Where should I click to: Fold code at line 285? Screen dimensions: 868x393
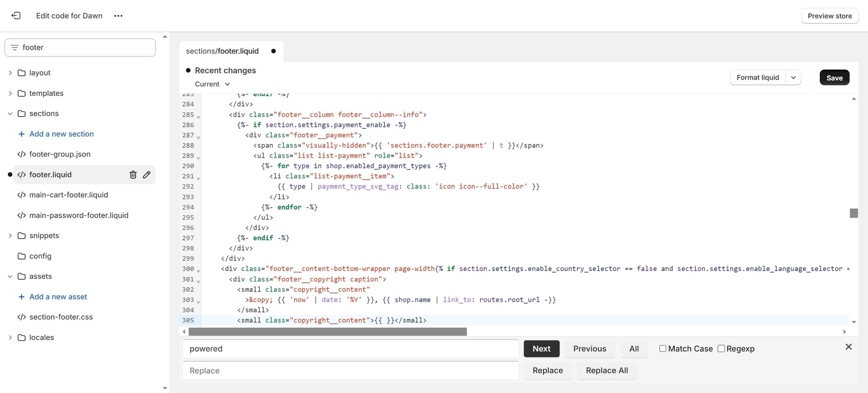point(198,116)
